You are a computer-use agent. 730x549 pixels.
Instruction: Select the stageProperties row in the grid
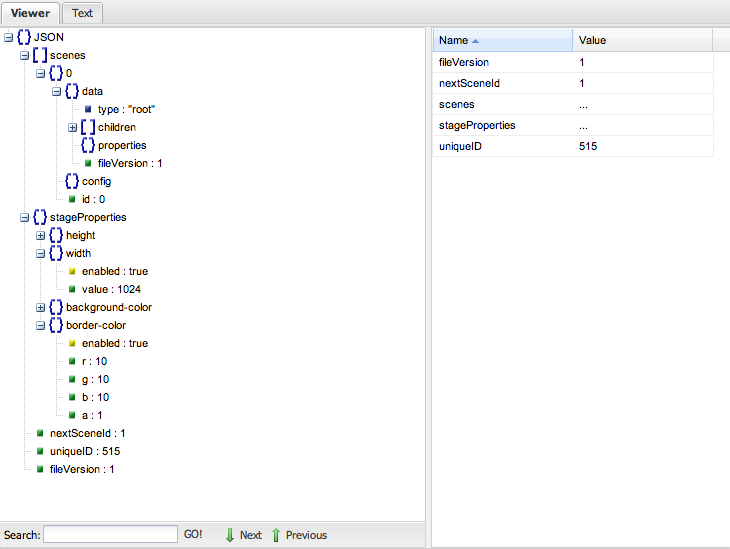[x=573, y=125]
